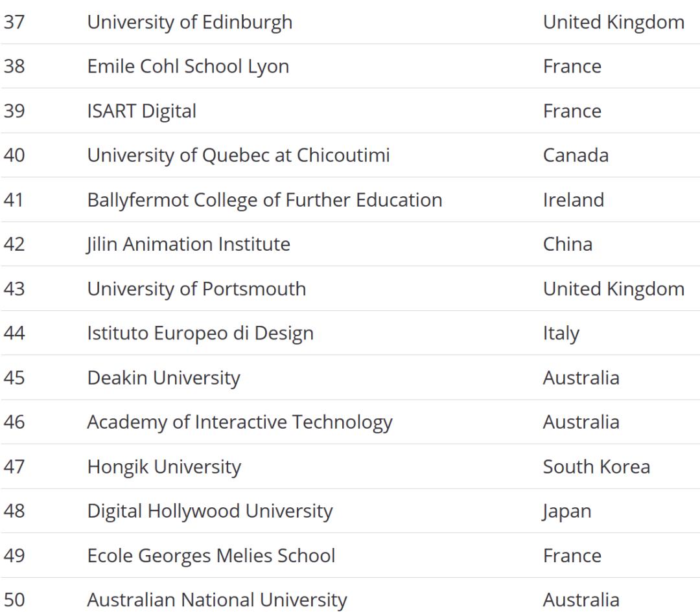Click the China country cell
This screenshot has height=616, width=700.
pyautogui.click(x=567, y=244)
